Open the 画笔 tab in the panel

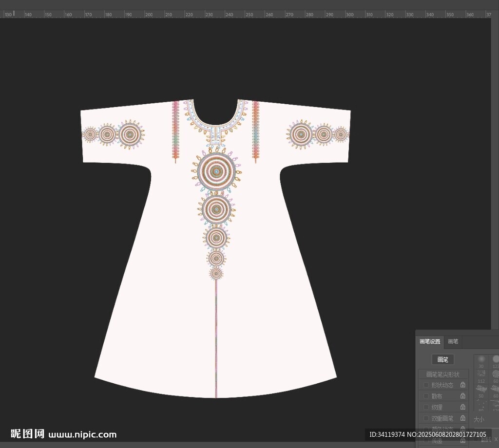[453, 341]
